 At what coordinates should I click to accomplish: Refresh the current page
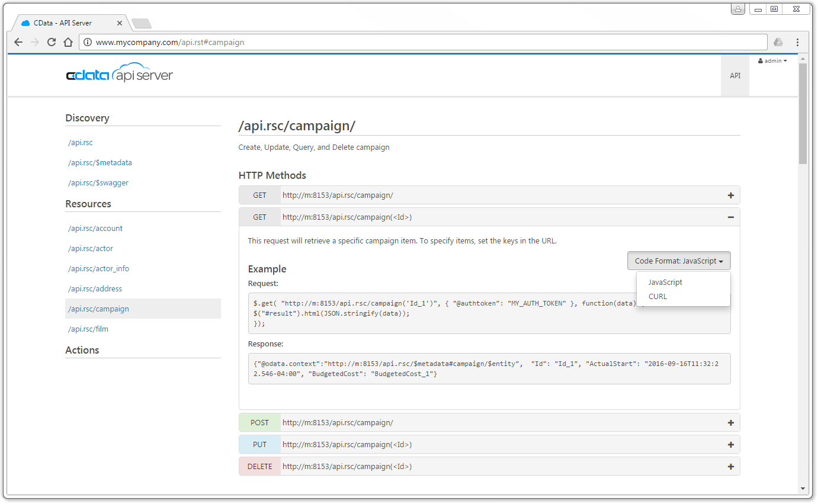coord(52,42)
